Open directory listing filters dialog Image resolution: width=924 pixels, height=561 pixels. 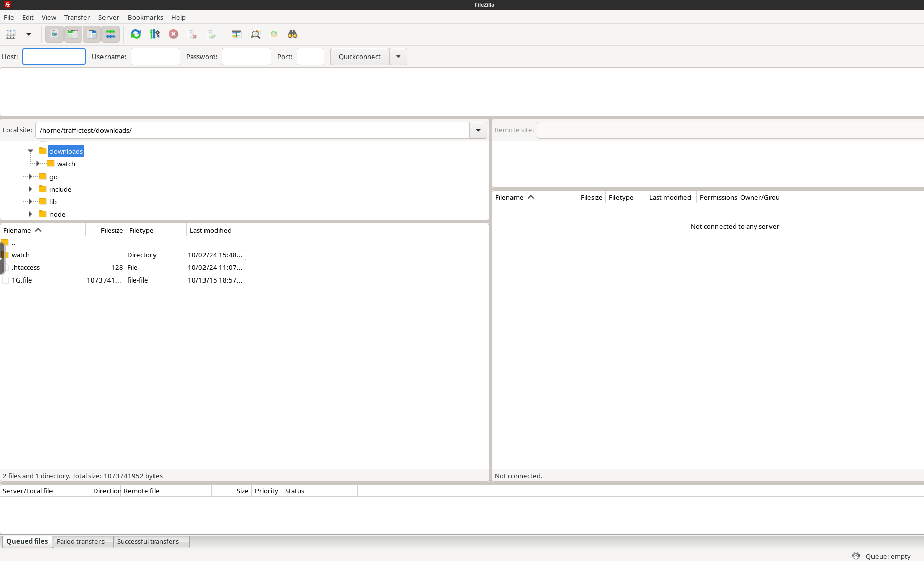coord(236,34)
